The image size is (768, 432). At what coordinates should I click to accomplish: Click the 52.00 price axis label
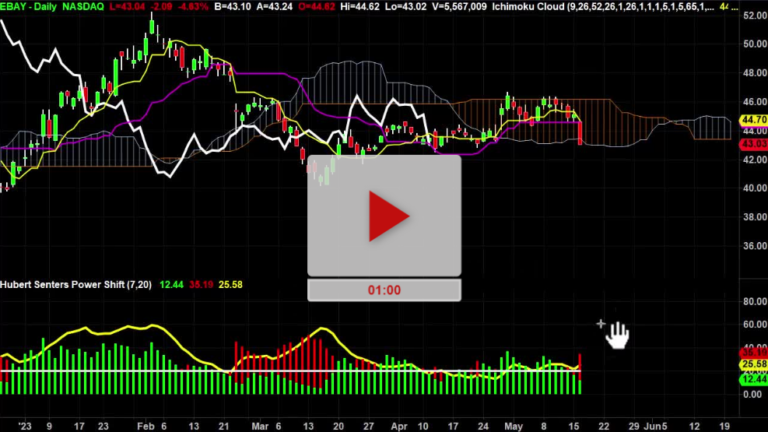[x=752, y=16]
